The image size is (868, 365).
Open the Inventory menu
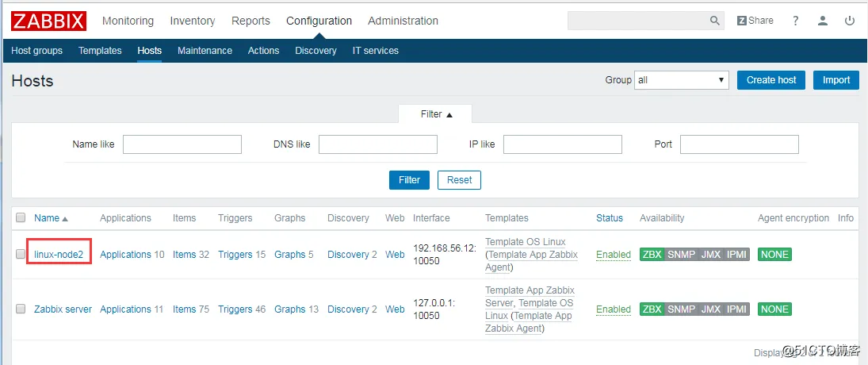(193, 21)
